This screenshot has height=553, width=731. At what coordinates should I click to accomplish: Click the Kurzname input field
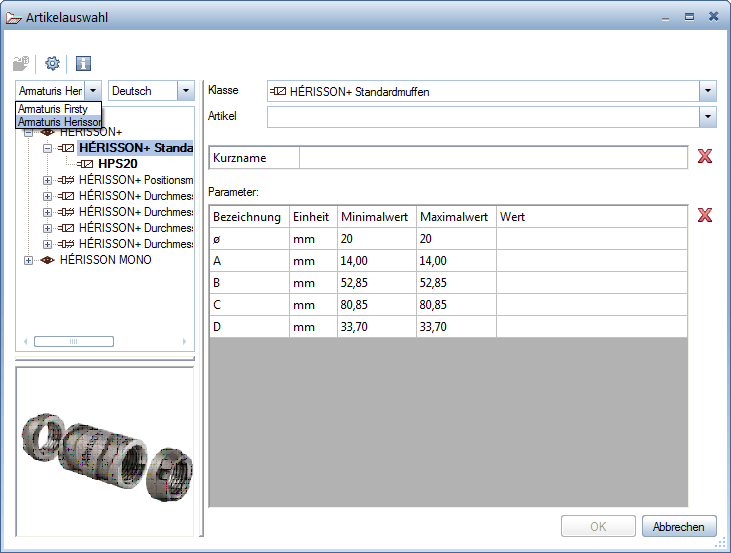pos(493,158)
